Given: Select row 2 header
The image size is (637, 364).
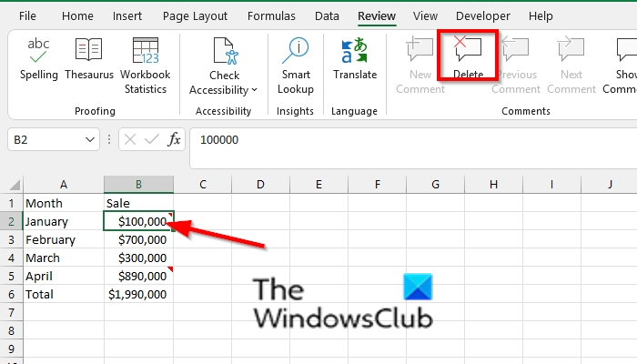Looking at the screenshot, I should point(11,221).
